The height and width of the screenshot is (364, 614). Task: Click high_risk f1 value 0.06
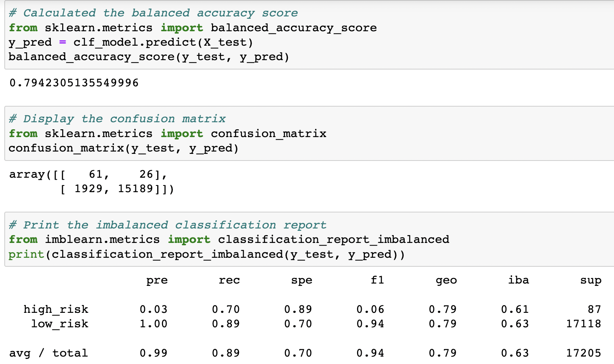pyautogui.click(x=370, y=309)
